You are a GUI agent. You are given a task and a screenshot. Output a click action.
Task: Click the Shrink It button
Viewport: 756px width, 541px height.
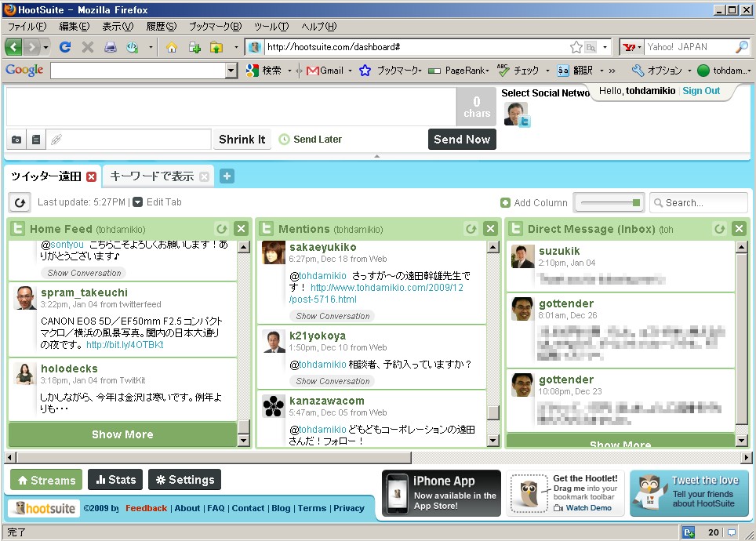242,140
